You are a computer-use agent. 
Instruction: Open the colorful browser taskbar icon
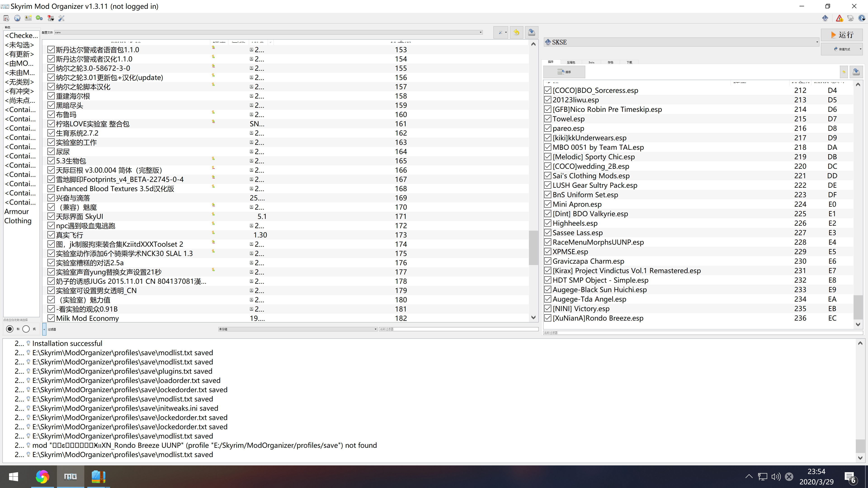pyautogui.click(x=42, y=476)
